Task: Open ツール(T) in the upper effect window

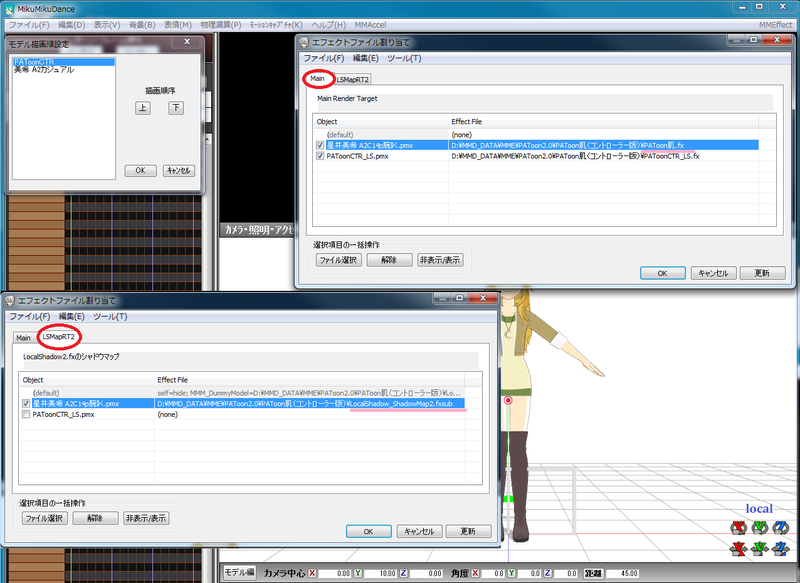Action: pyautogui.click(x=404, y=58)
